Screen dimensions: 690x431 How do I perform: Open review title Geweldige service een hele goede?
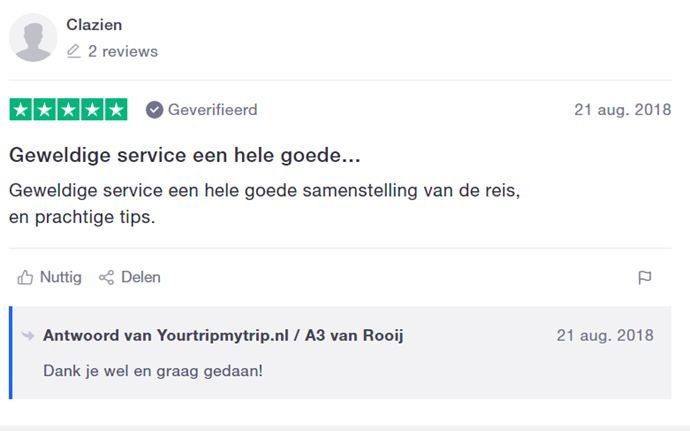(185, 155)
